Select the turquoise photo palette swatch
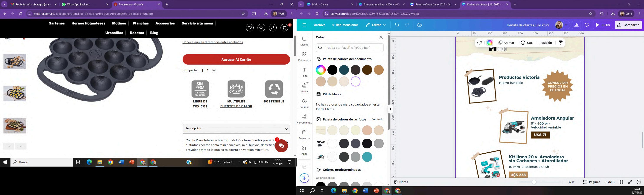 pyautogui.click(x=367, y=157)
